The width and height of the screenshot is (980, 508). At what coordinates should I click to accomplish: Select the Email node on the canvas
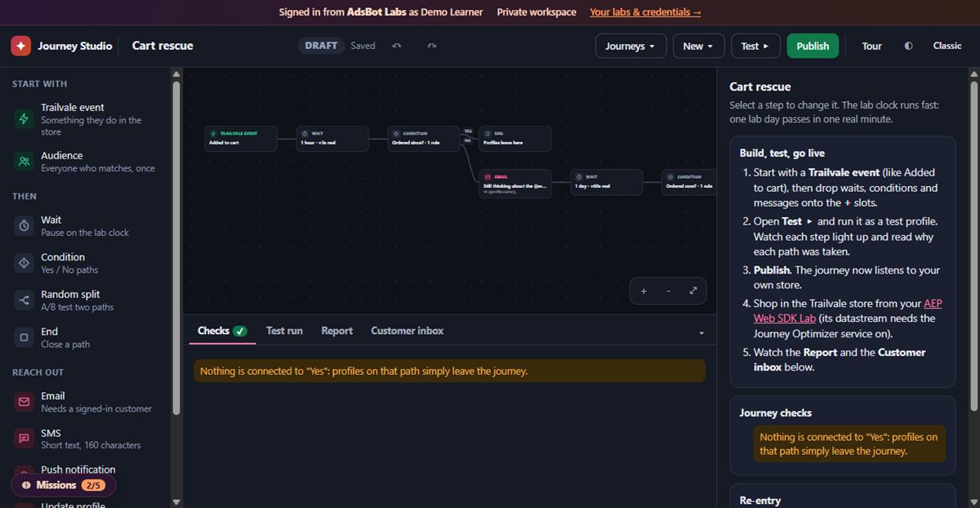(515, 184)
